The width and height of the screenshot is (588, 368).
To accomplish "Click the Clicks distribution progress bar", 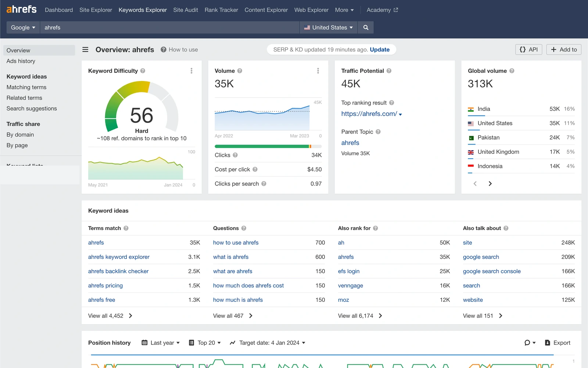I will click(268, 146).
